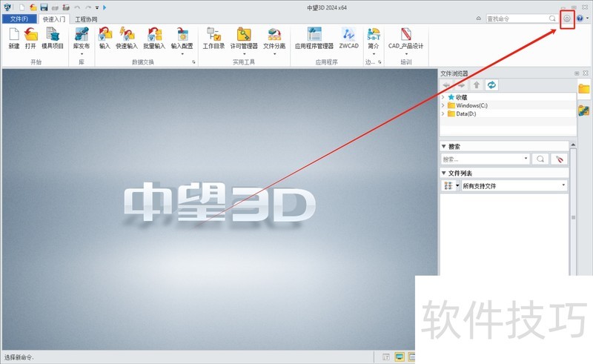Screen dimensions: 593x364
Task: Switch to the 工程协同 tab
Action: pos(86,19)
